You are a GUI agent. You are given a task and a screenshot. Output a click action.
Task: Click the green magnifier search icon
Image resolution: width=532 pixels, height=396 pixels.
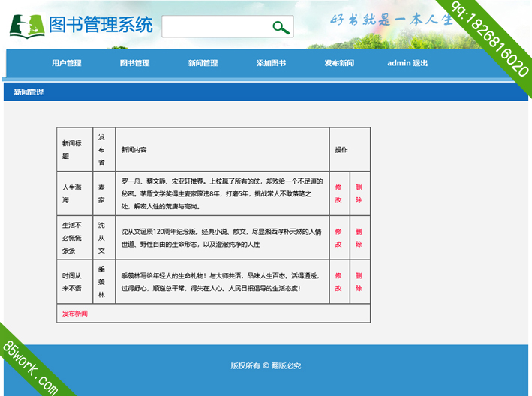[x=281, y=28]
